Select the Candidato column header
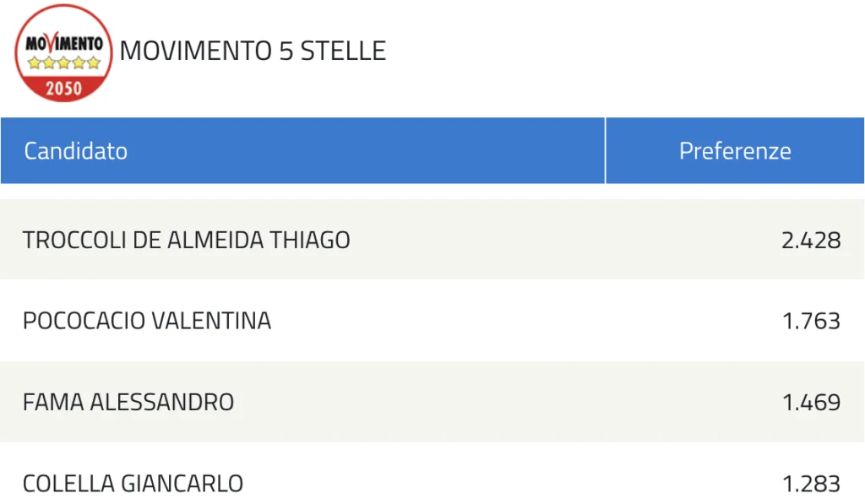This screenshot has height=504, width=865. coord(75,151)
